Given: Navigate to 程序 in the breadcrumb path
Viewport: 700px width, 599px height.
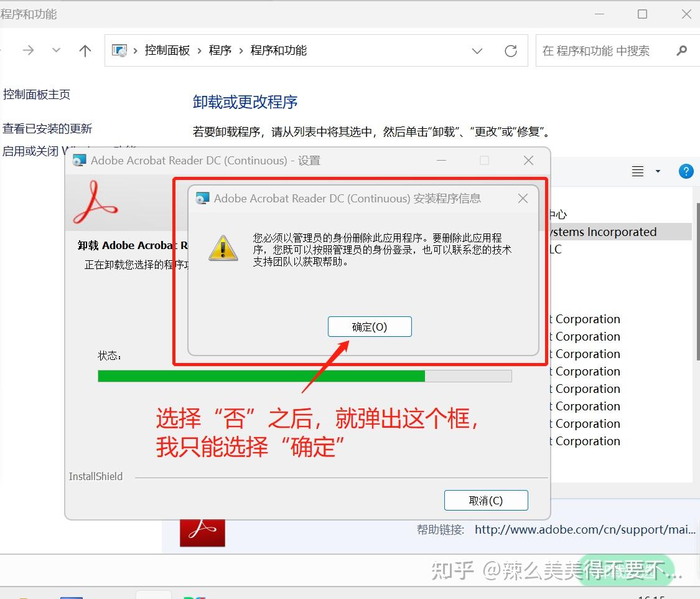Looking at the screenshot, I should point(220,50).
